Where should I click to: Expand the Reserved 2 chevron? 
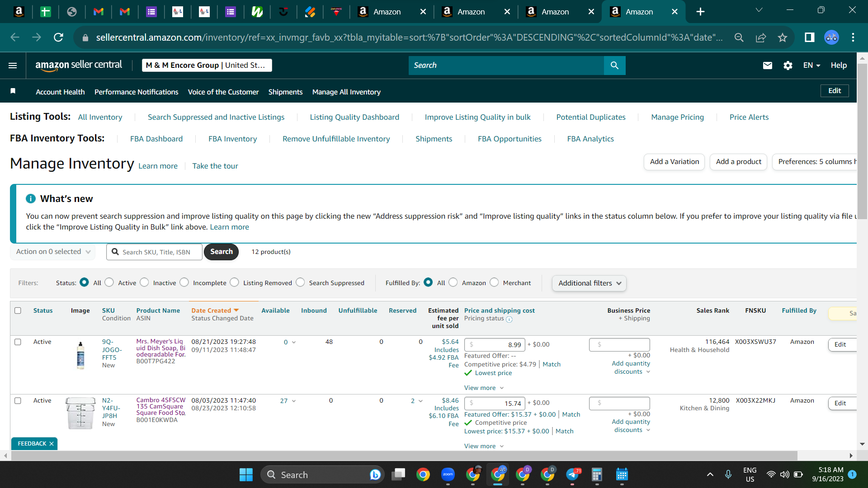pos(420,401)
